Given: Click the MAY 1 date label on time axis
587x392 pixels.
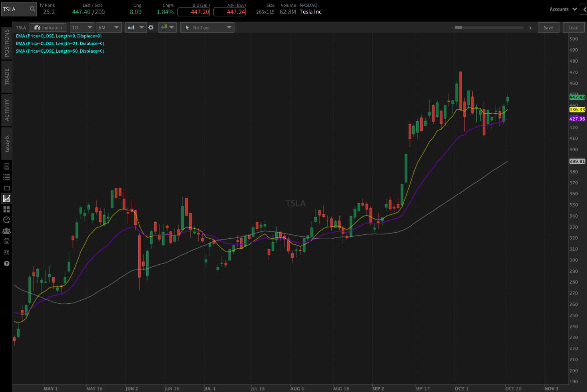Looking at the screenshot, I should 51,388.
